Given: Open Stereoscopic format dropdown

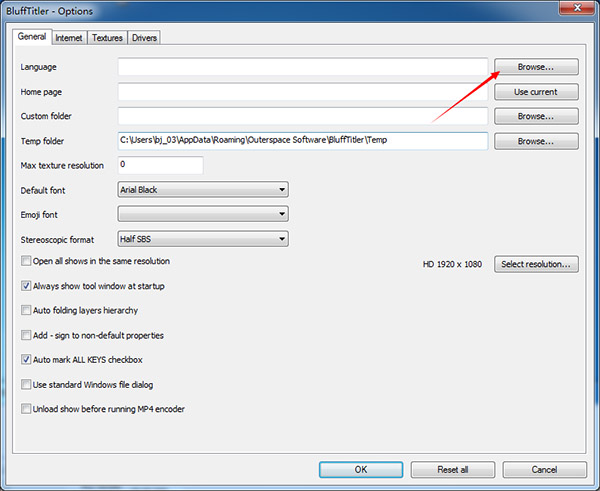Looking at the screenshot, I should (x=282, y=239).
